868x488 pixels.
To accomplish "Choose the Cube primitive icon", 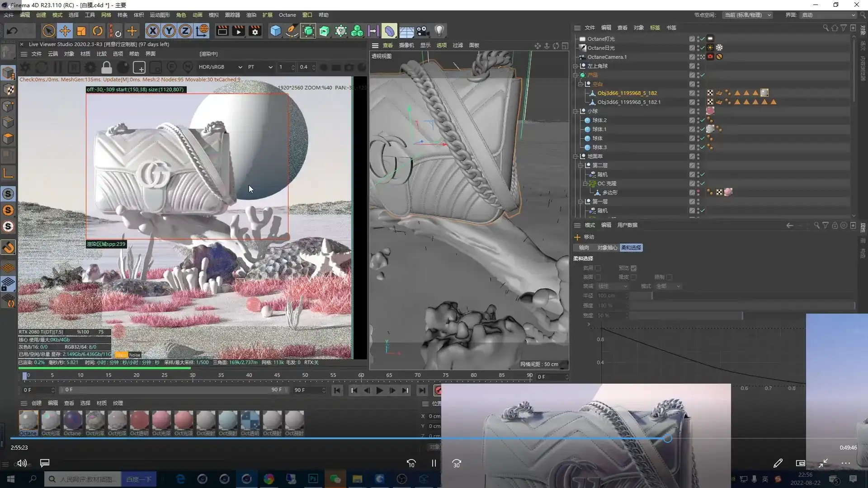I will coord(276,30).
